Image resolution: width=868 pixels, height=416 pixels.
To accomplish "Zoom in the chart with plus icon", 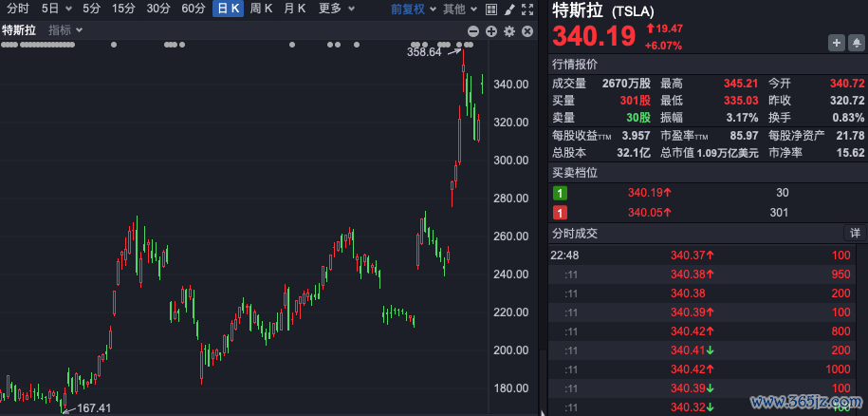I will [491, 31].
